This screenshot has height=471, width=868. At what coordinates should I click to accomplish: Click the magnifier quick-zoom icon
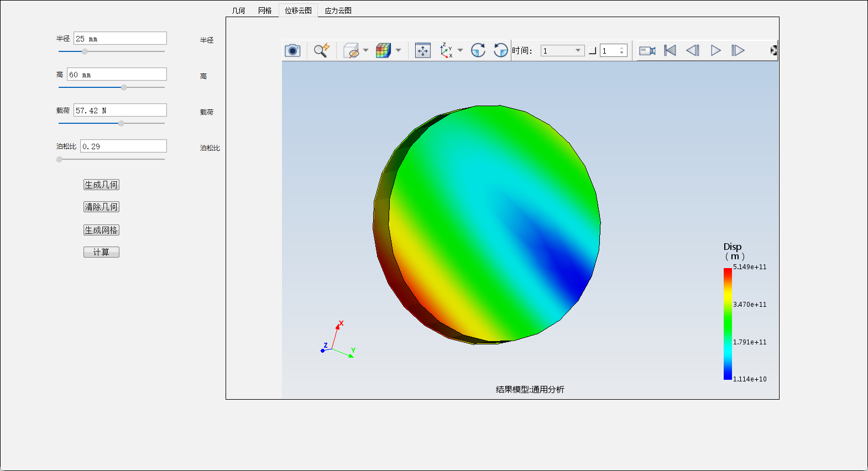coord(322,50)
